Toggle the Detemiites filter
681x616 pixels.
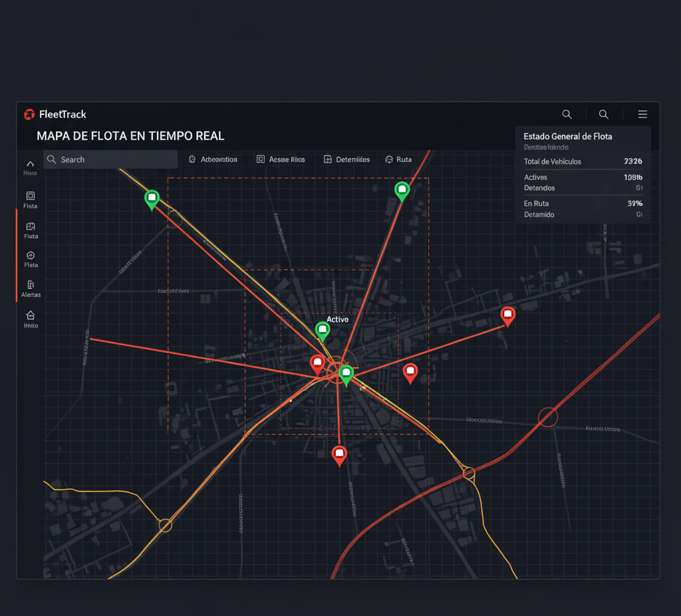pyautogui.click(x=346, y=160)
